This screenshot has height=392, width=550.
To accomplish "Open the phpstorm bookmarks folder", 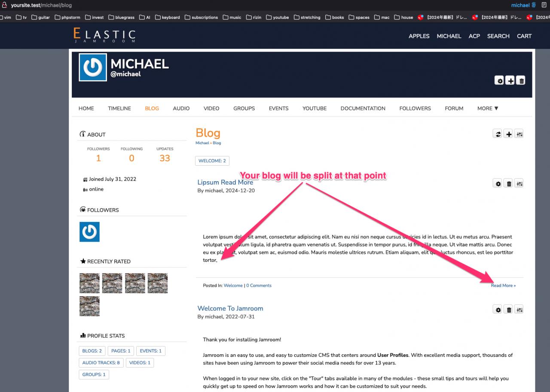I will [68, 17].
